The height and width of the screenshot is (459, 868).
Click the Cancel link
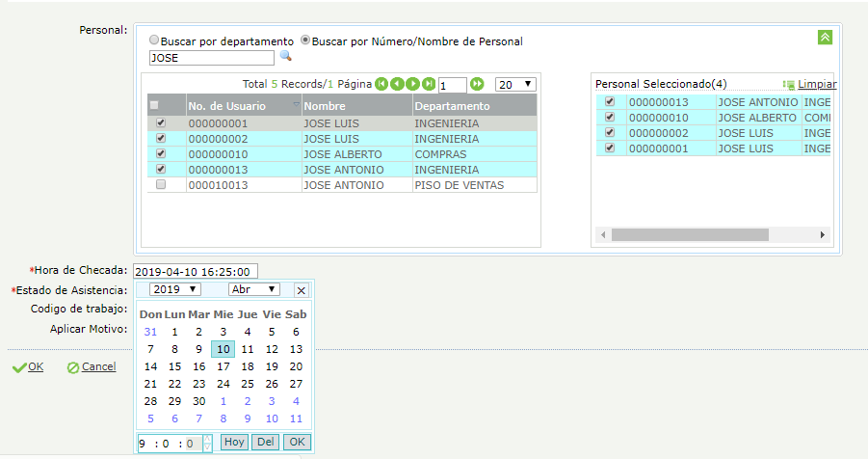click(92, 367)
